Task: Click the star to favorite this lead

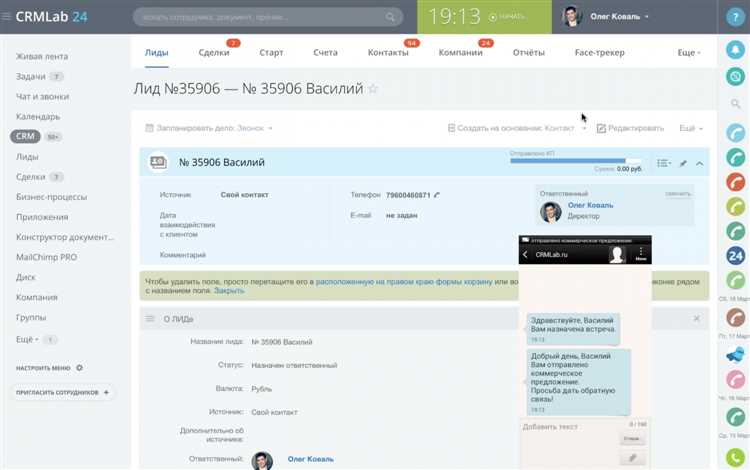Action: click(x=374, y=89)
